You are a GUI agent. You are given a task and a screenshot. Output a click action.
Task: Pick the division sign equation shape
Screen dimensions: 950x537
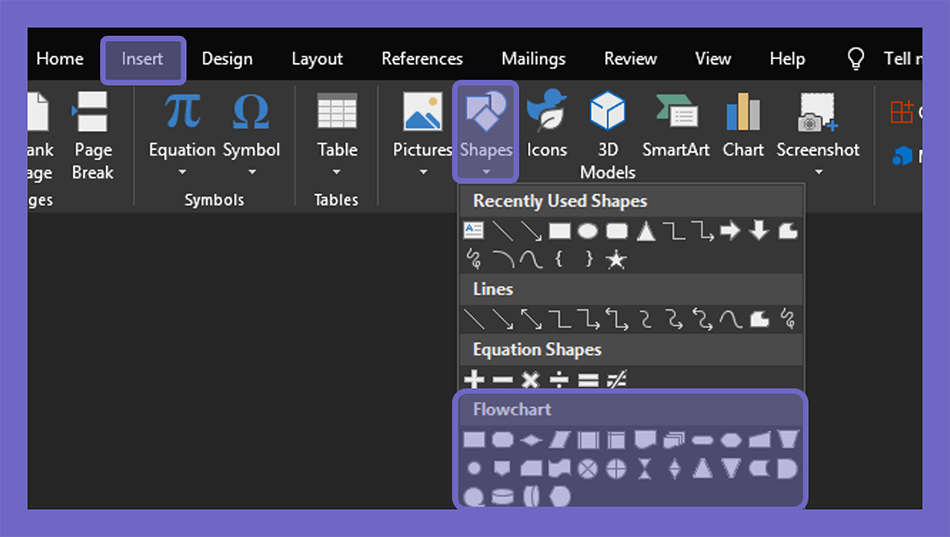click(x=559, y=380)
